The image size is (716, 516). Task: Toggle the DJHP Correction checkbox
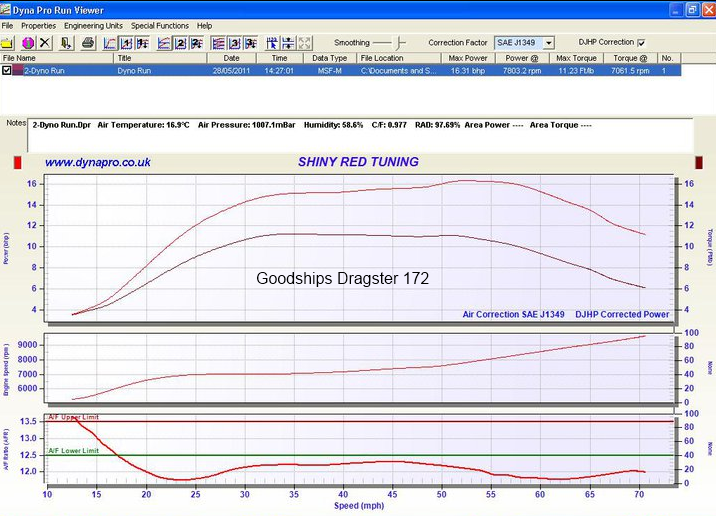641,43
